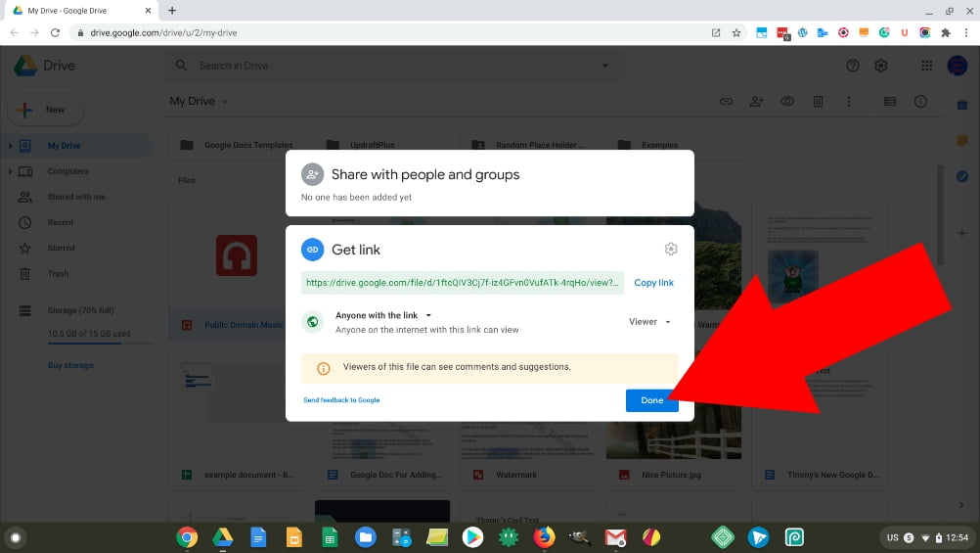The image size is (980, 553).
Task: Open Chrome extensions puzzle icon
Action: tap(946, 32)
